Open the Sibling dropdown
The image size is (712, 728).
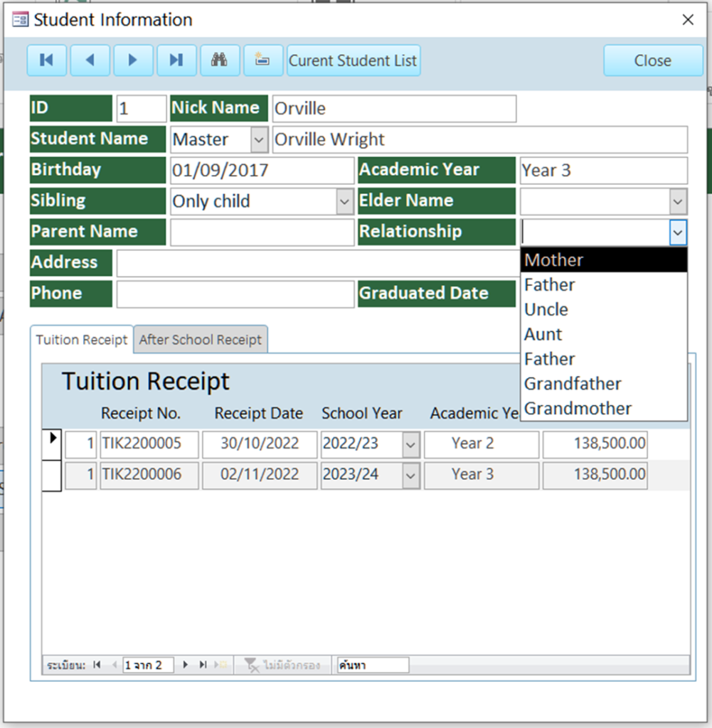pyautogui.click(x=345, y=202)
